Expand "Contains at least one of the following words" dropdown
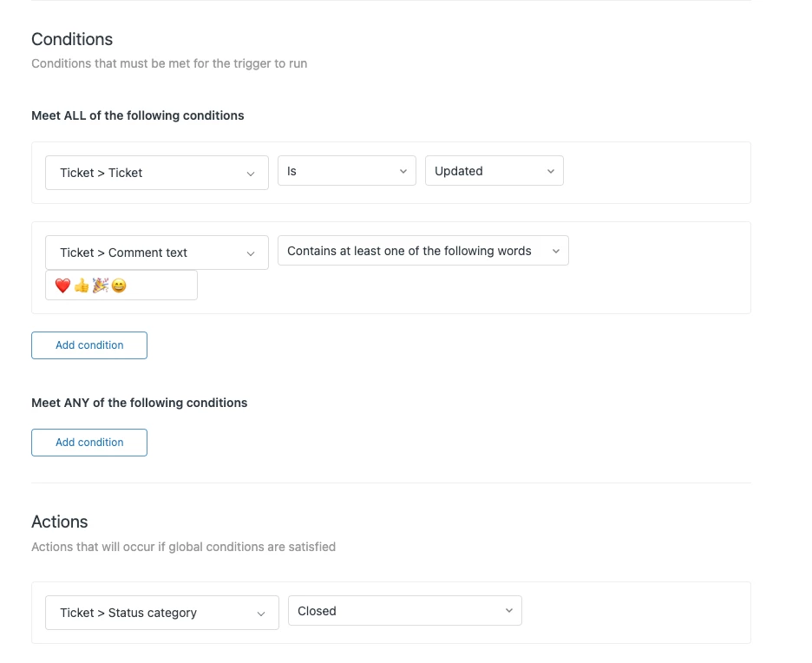The width and height of the screenshot is (812, 663). pos(422,251)
